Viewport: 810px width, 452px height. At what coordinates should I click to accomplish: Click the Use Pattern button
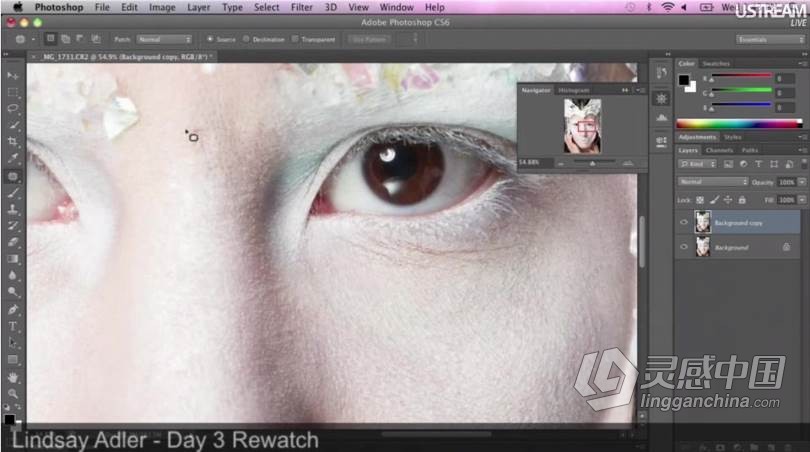[x=369, y=39]
